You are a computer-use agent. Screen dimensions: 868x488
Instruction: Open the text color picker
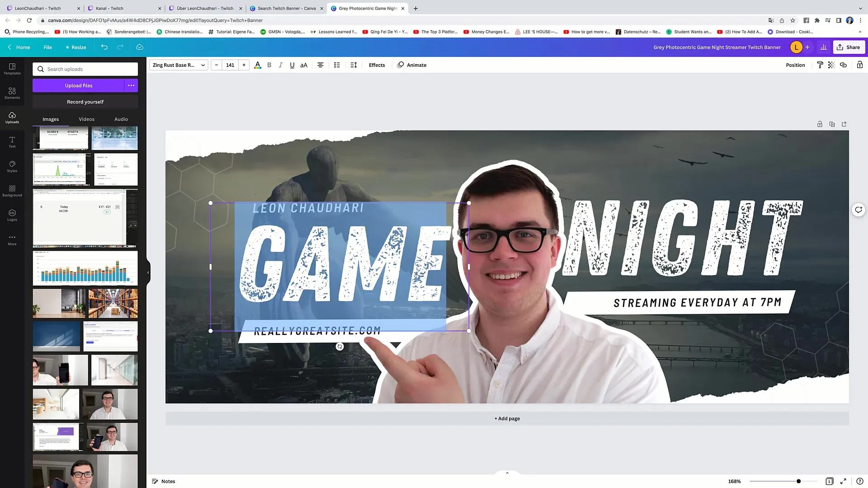(x=258, y=65)
